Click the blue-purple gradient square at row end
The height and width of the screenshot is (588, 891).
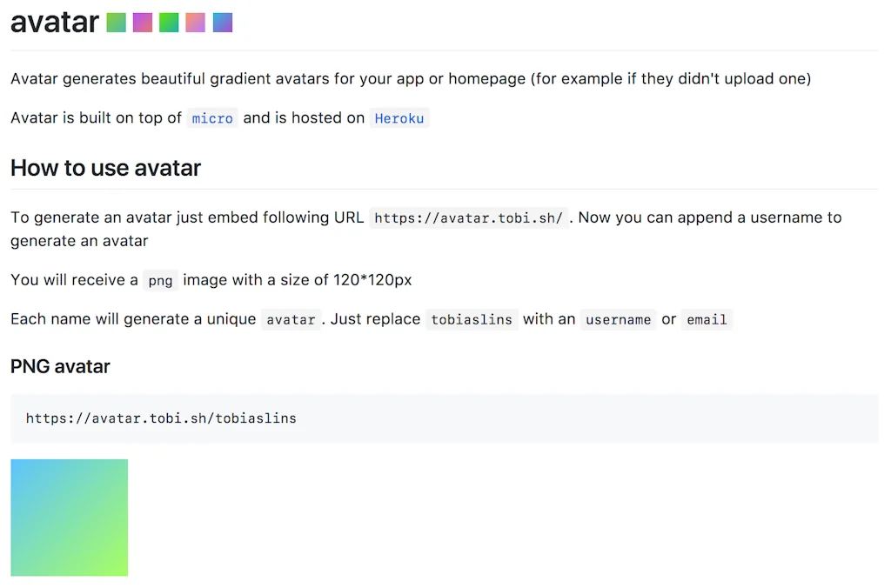tap(223, 22)
